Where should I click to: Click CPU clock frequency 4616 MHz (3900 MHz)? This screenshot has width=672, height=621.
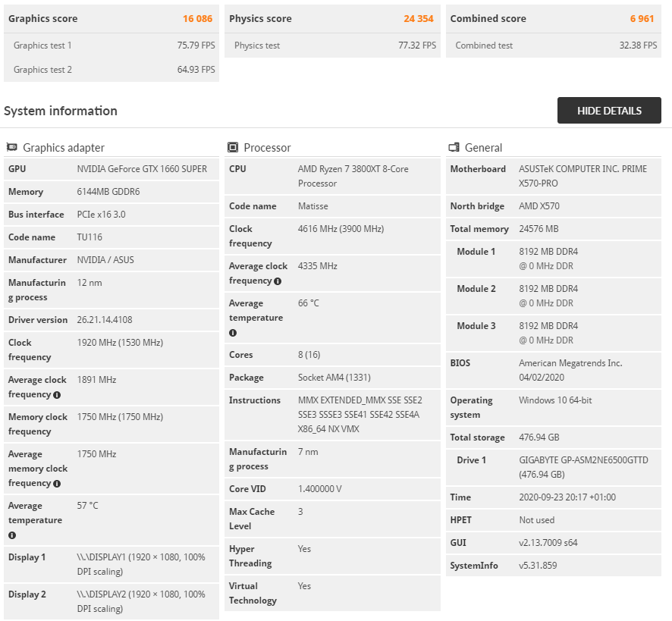[x=341, y=229]
